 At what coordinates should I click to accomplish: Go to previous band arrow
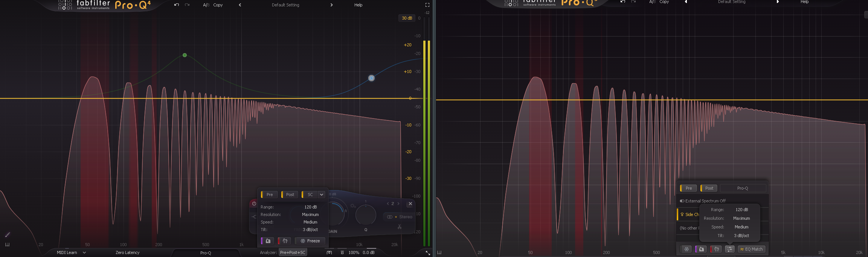[x=388, y=204]
